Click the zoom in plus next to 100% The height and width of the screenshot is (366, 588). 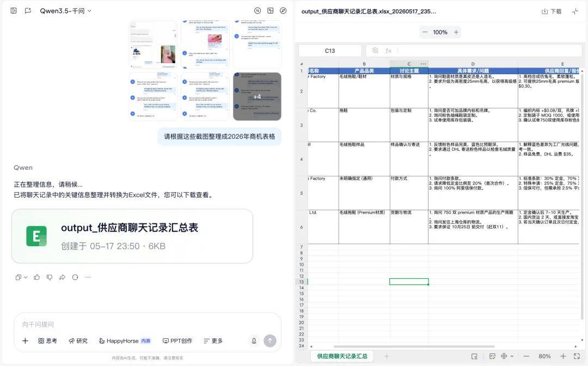[x=456, y=32]
